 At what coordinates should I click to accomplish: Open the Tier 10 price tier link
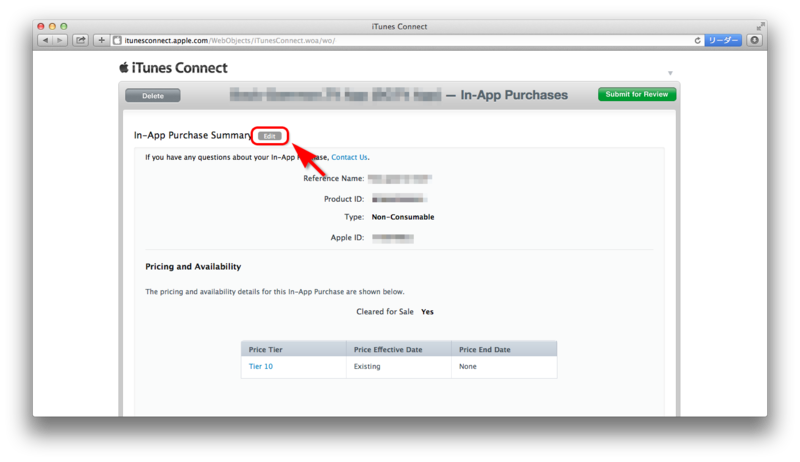pos(261,366)
